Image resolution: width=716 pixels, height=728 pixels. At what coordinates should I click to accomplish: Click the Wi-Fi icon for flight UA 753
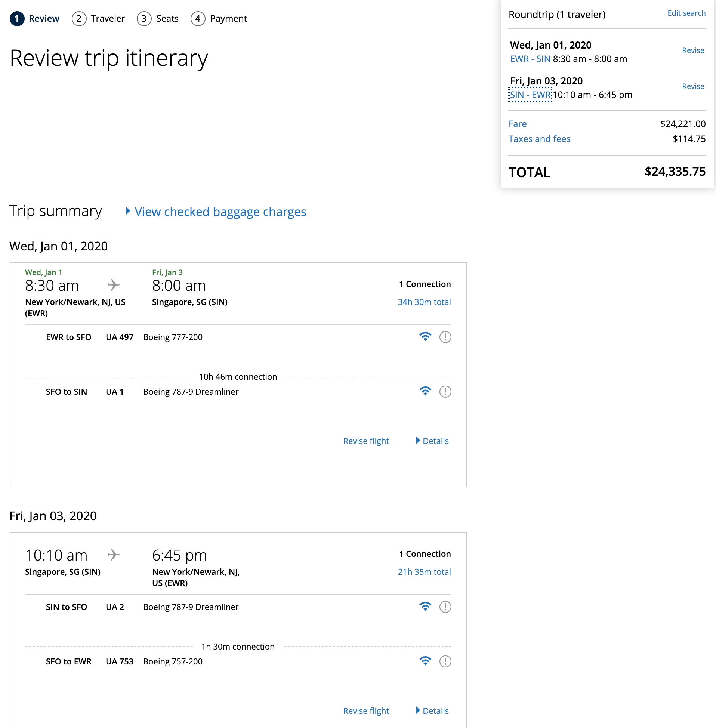[x=425, y=661]
